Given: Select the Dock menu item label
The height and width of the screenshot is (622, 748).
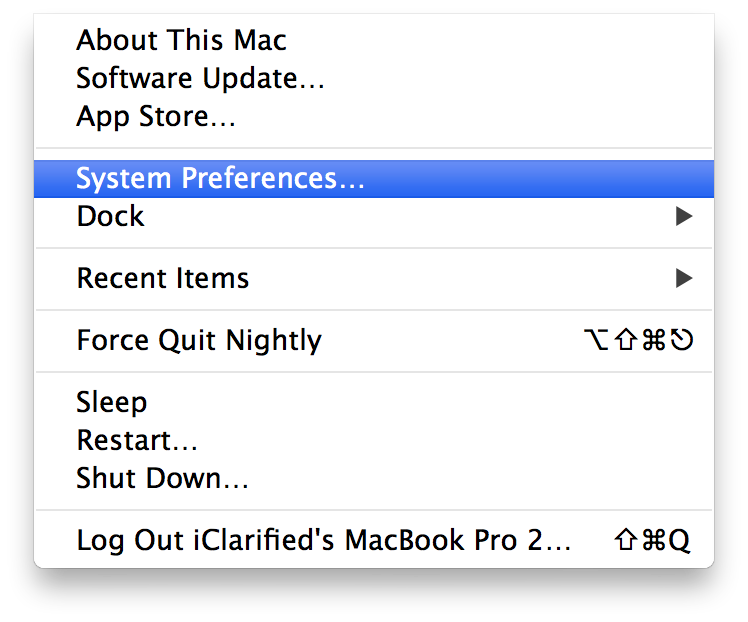Looking at the screenshot, I should pyautogui.click(x=110, y=216).
